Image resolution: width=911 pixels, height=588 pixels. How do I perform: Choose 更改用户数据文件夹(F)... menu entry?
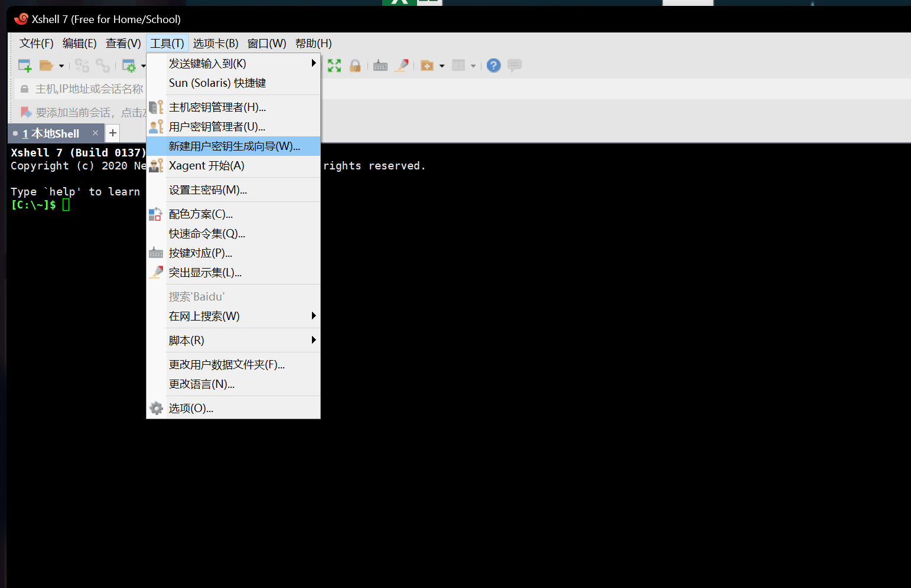point(233,364)
